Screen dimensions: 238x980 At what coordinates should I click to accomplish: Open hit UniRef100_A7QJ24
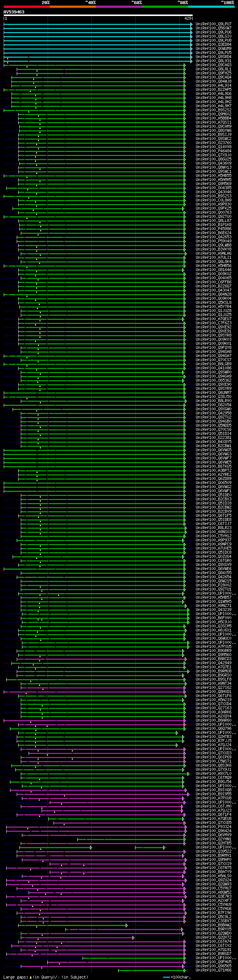tap(213, 745)
